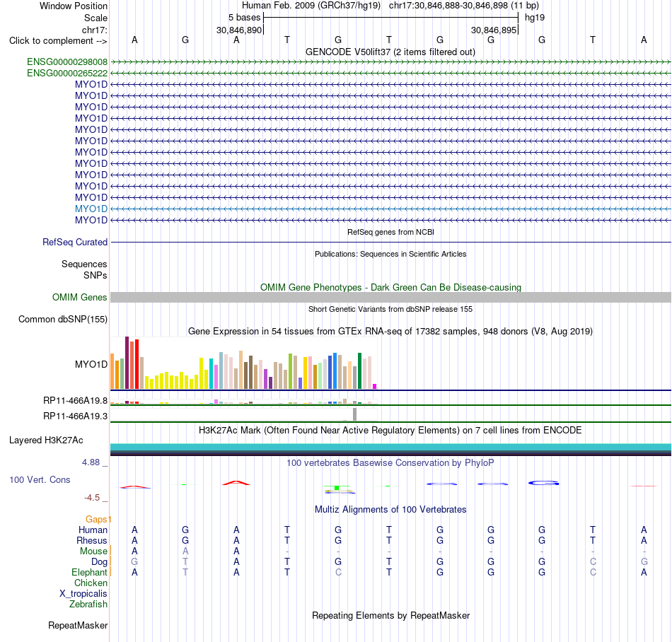672x642 pixels.
Task: Click the SNPs track label
Action: (95, 275)
